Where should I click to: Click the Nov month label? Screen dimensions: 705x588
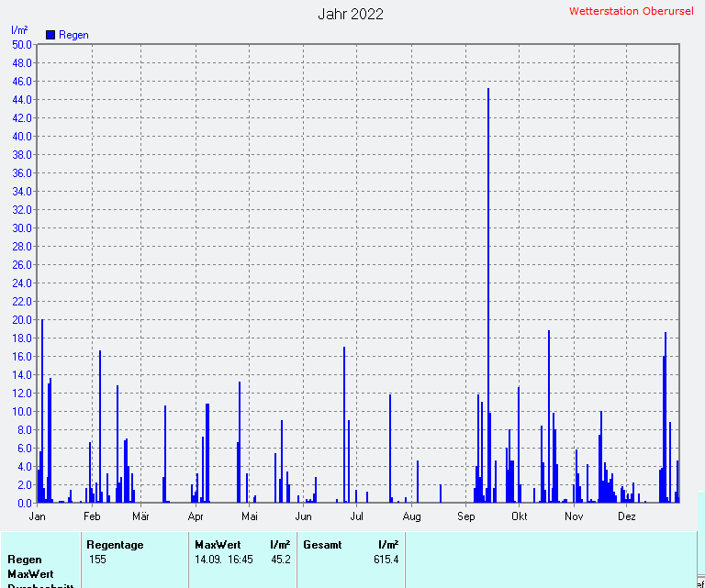tap(574, 516)
